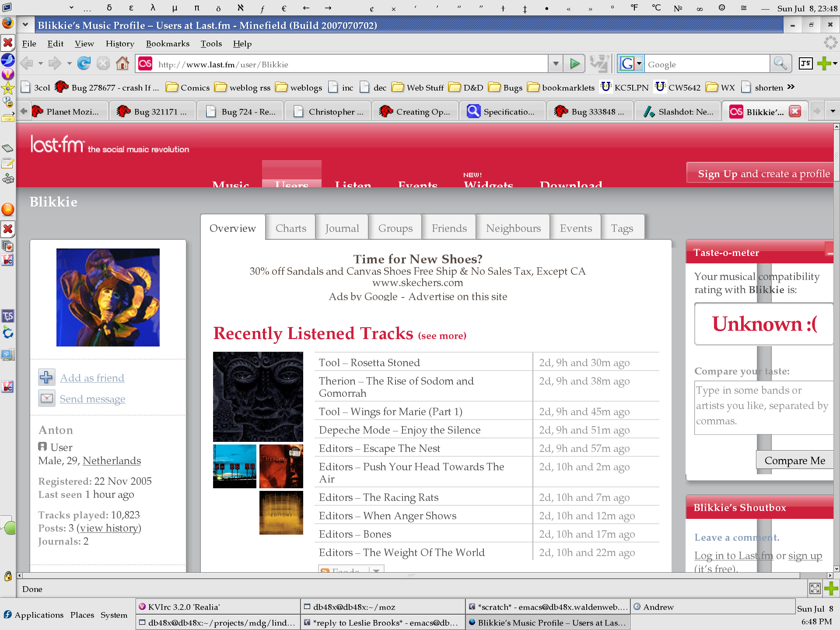Close the Blikkie's browser tab
The height and width of the screenshot is (630, 840).
pos(795,112)
